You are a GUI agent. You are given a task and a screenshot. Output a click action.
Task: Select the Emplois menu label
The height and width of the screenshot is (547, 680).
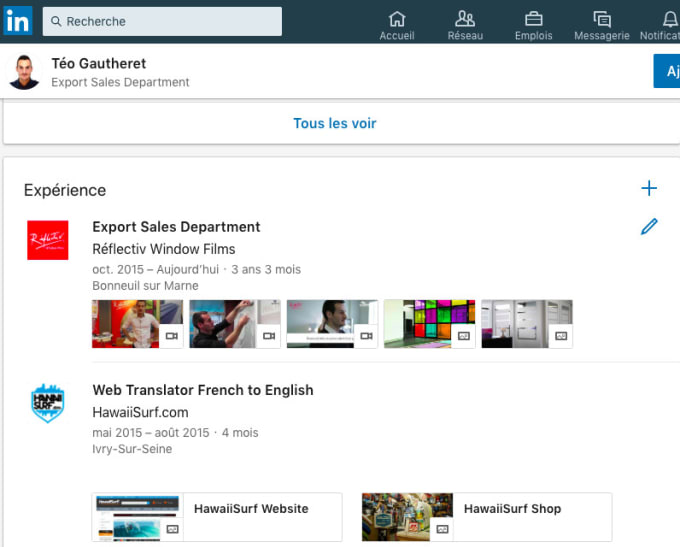tap(533, 36)
